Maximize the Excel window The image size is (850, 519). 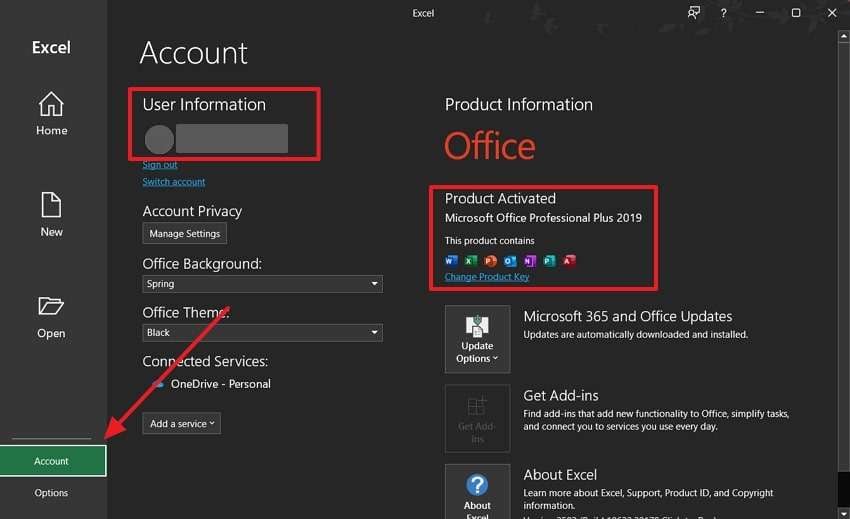click(x=796, y=12)
